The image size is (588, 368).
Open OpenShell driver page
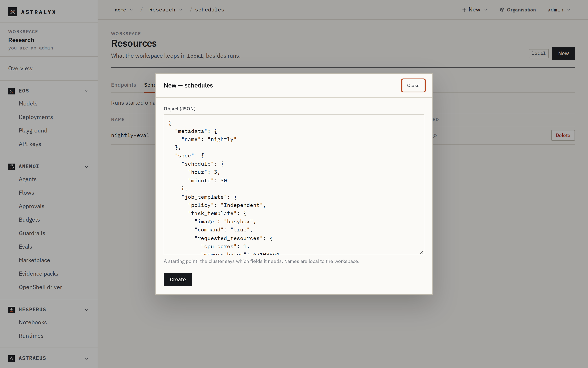(41, 287)
